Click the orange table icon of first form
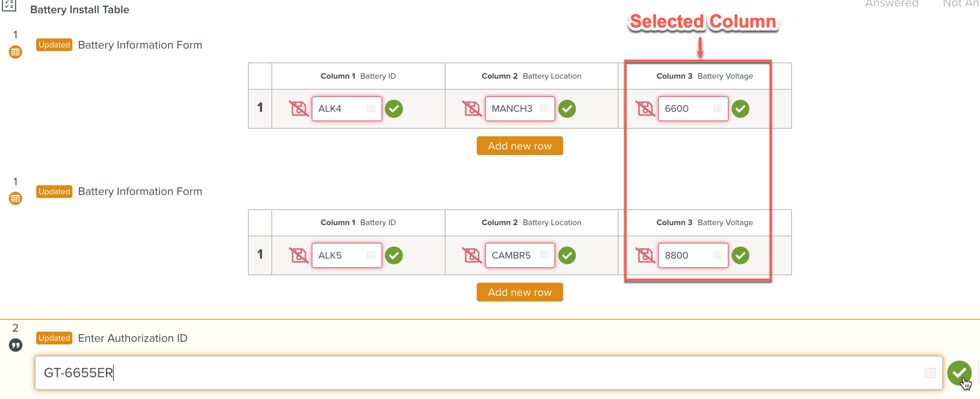The image size is (980, 399). coord(15,52)
